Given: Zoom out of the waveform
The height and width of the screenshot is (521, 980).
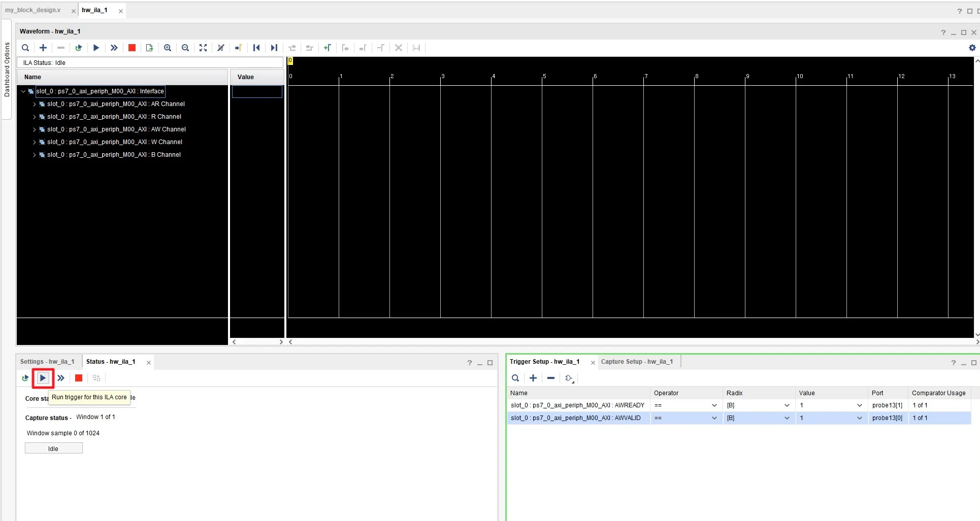Looking at the screenshot, I should 185,48.
